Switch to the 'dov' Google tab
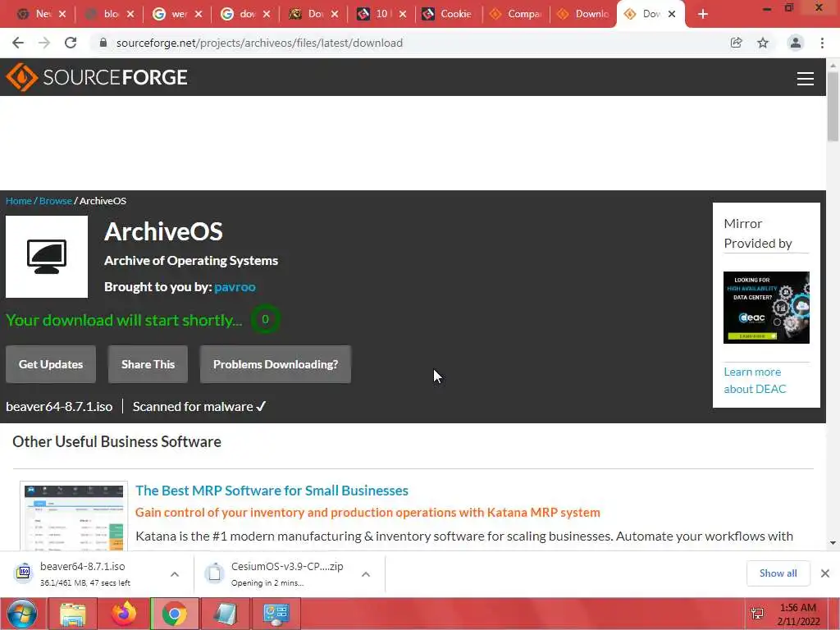840x630 pixels. point(244,14)
